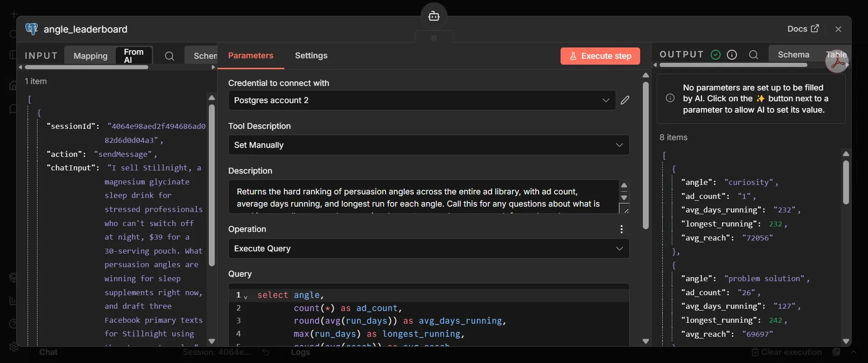This screenshot has width=868, height=363.
Task: Click the angle_leaderboard node title
Action: point(85,29)
